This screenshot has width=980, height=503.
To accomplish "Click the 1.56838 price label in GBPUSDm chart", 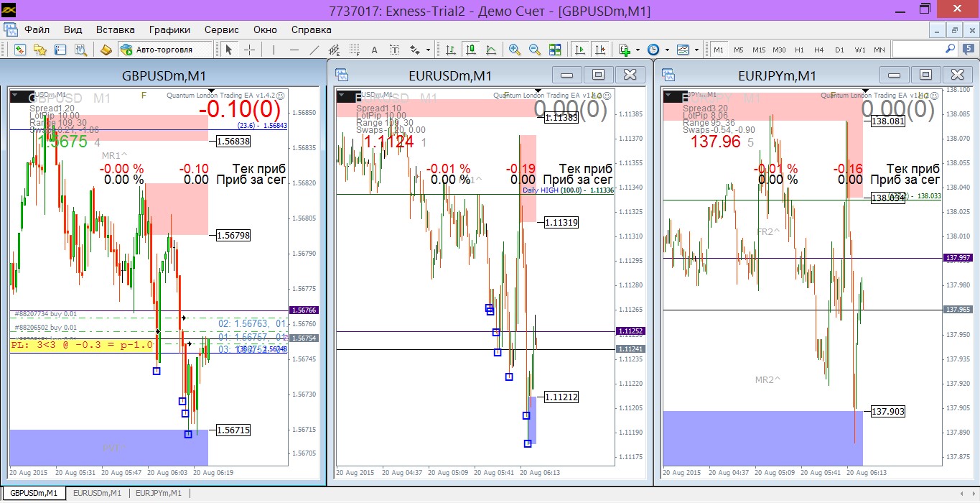I will [234, 142].
